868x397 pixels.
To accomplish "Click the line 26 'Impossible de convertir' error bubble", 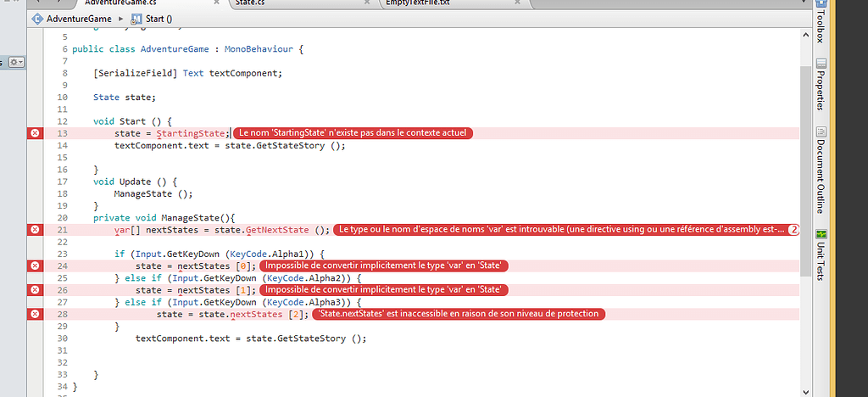I will tap(384, 290).
